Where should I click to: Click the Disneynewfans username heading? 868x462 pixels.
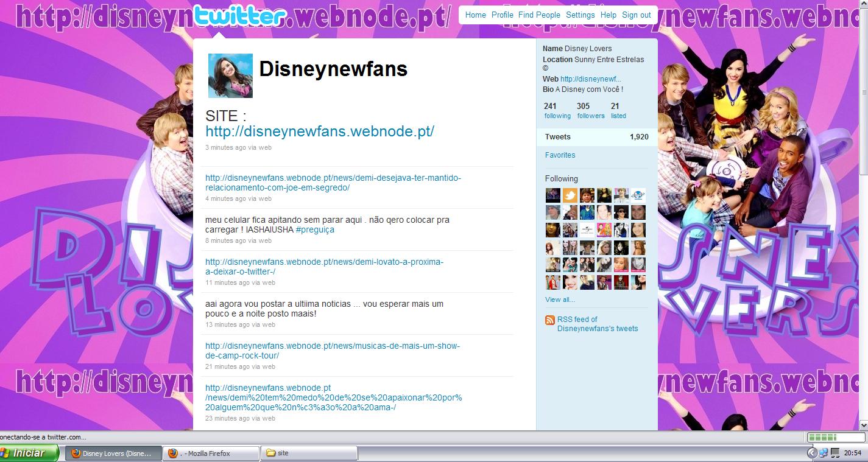coord(333,69)
